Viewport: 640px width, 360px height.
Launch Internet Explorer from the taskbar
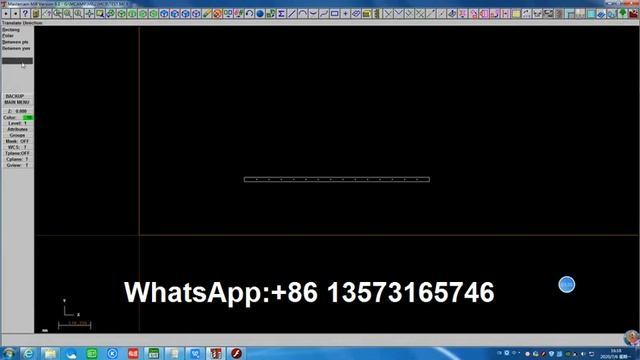(x=29, y=353)
